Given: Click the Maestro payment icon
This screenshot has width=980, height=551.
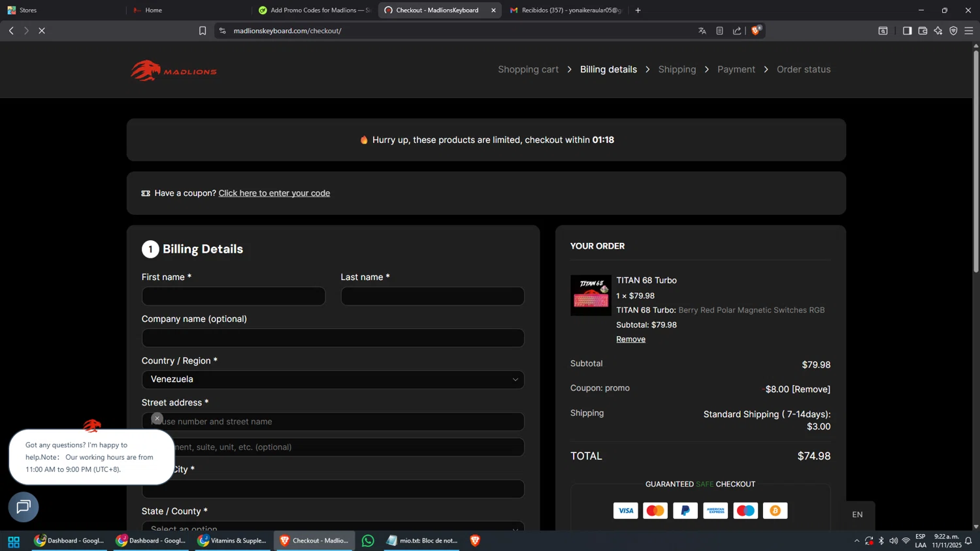Looking at the screenshot, I should pos(745,511).
